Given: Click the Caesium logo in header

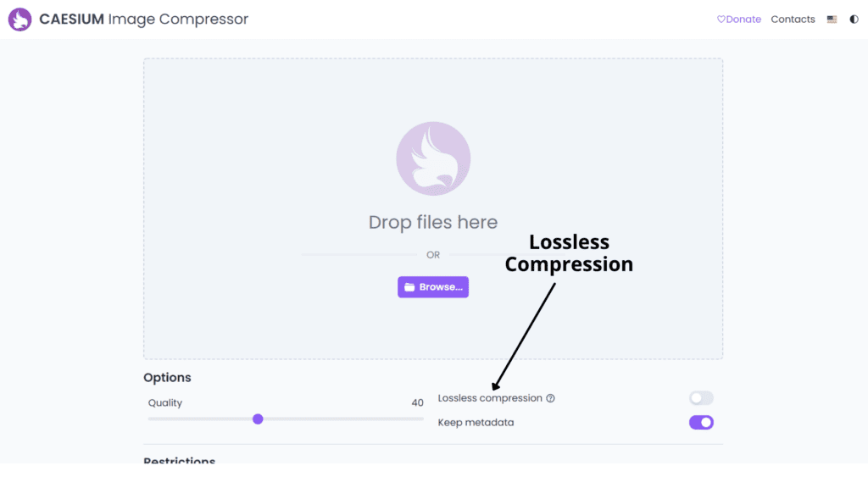Looking at the screenshot, I should click(x=20, y=19).
